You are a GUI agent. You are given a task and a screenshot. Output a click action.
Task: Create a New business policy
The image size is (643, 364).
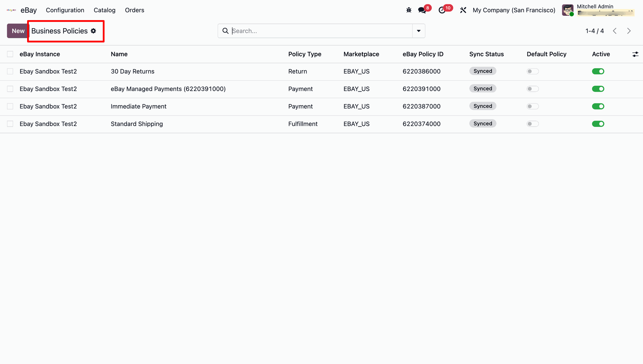click(18, 31)
